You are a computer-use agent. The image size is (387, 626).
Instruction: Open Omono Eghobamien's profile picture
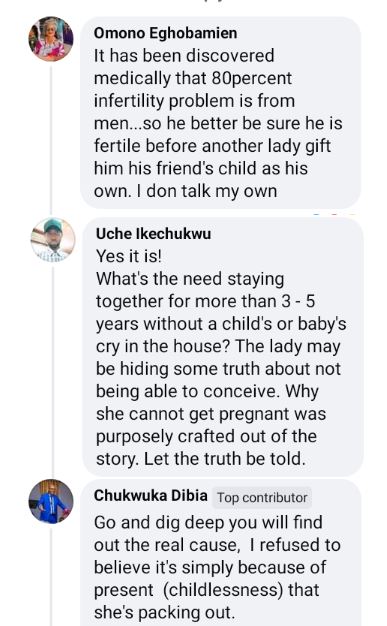[51, 39]
